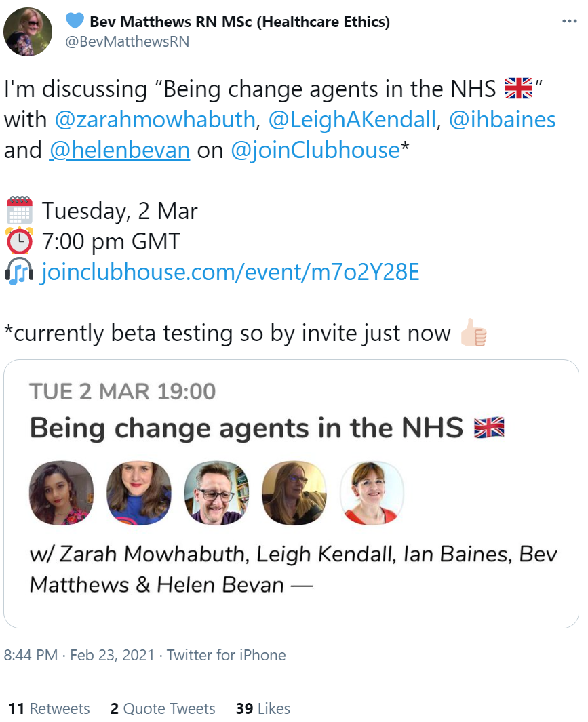This screenshot has height=722, width=588.
Task: Open @LeighAKendall mention
Action: point(352,120)
